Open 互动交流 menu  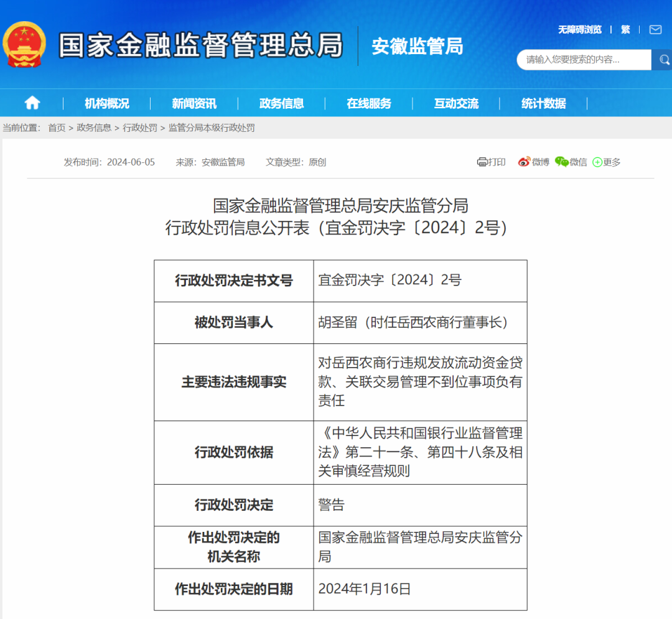(456, 103)
